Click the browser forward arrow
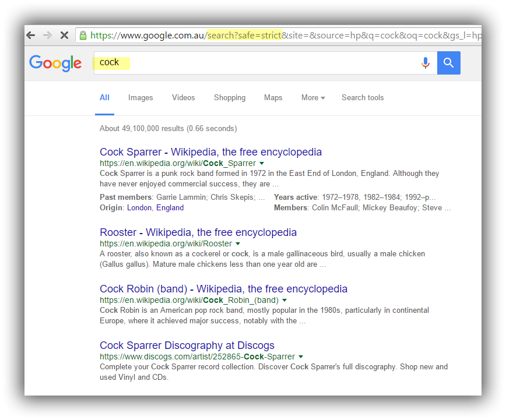This screenshot has width=506, height=420. 48,35
